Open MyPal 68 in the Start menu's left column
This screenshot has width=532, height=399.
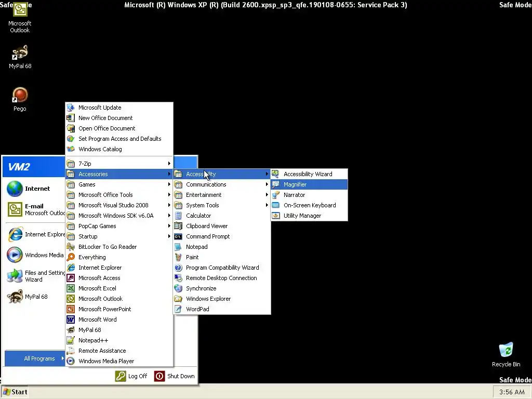tap(35, 297)
